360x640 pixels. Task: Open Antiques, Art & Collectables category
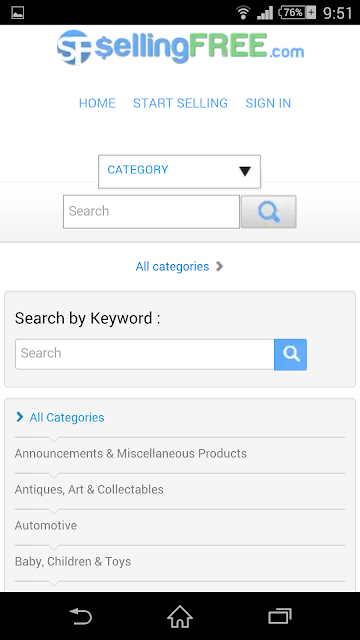[89, 489]
